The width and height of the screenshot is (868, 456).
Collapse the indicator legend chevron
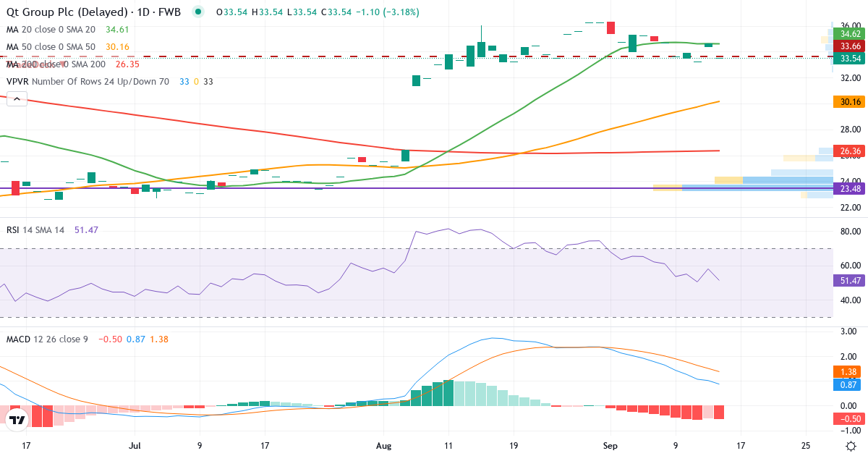[x=17, y=100]
